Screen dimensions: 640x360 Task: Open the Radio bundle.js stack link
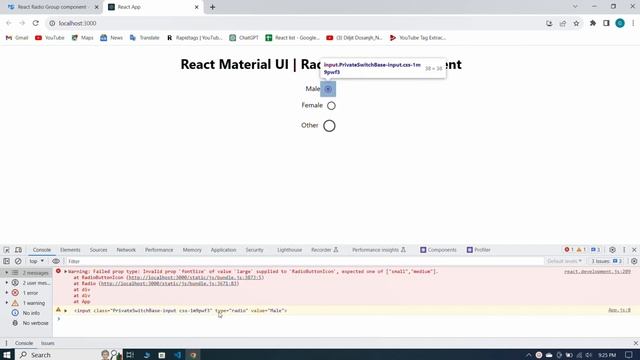point(169,283)
